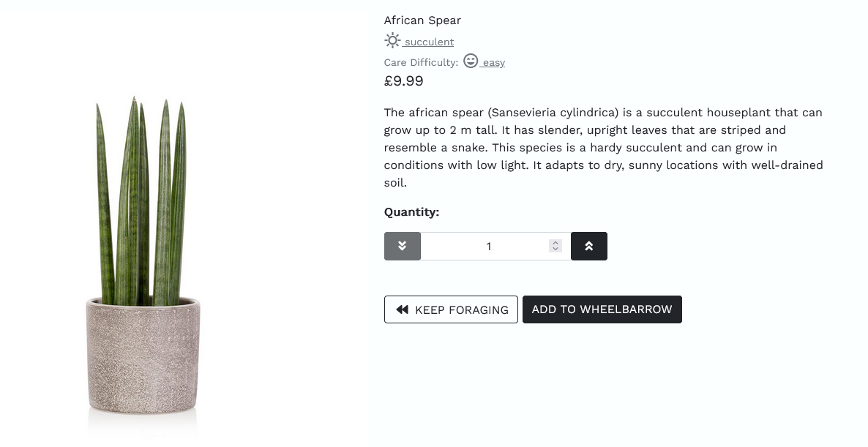Click the small down arrow in quantity spinner
This screenshot has height=447, width=868.
[555, 249]
